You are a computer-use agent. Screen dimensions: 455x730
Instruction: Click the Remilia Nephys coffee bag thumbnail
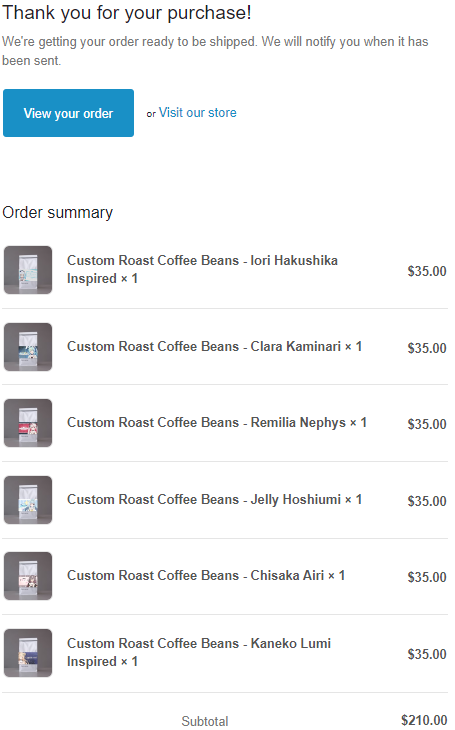(28, 423)
